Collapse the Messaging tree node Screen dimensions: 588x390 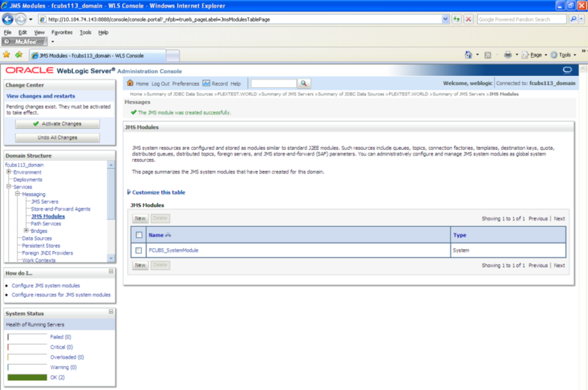point(17,194)
